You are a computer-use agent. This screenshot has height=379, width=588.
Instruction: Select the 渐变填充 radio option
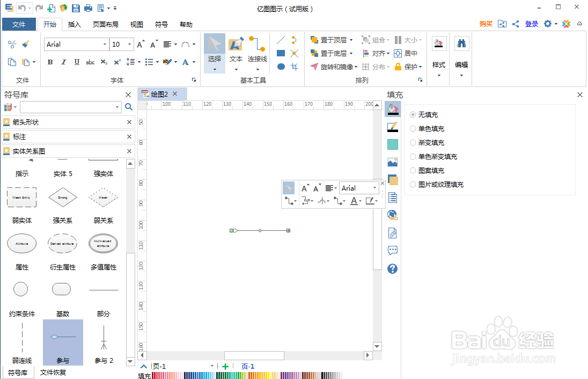pyautogui.click(x=413, y=143)
